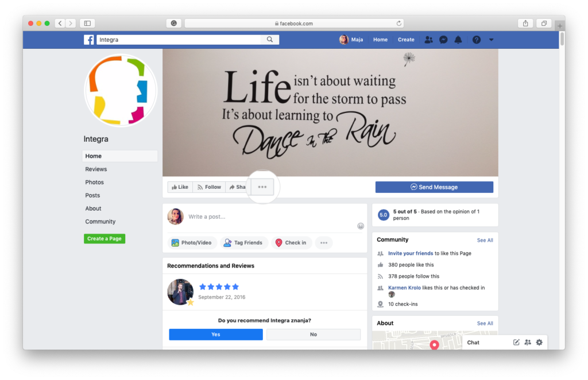Click the new message compose icon in Chat

click(x=516, y=343)
